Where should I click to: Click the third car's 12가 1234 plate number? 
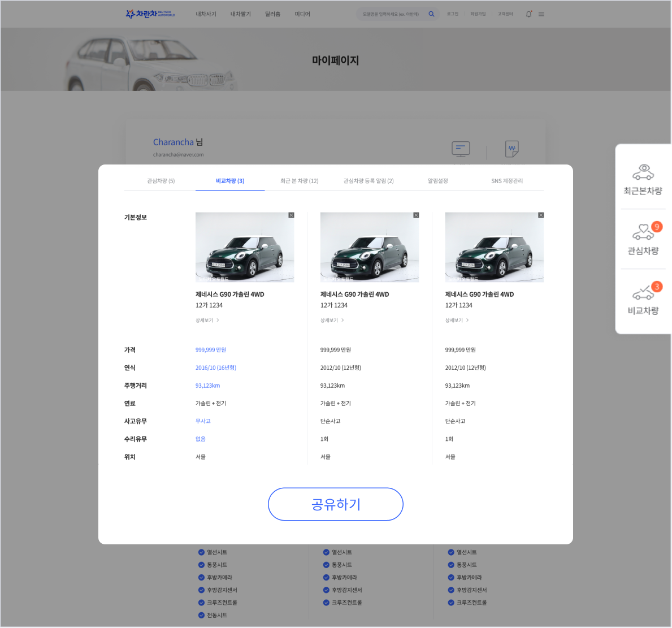[x=458, y=305]
